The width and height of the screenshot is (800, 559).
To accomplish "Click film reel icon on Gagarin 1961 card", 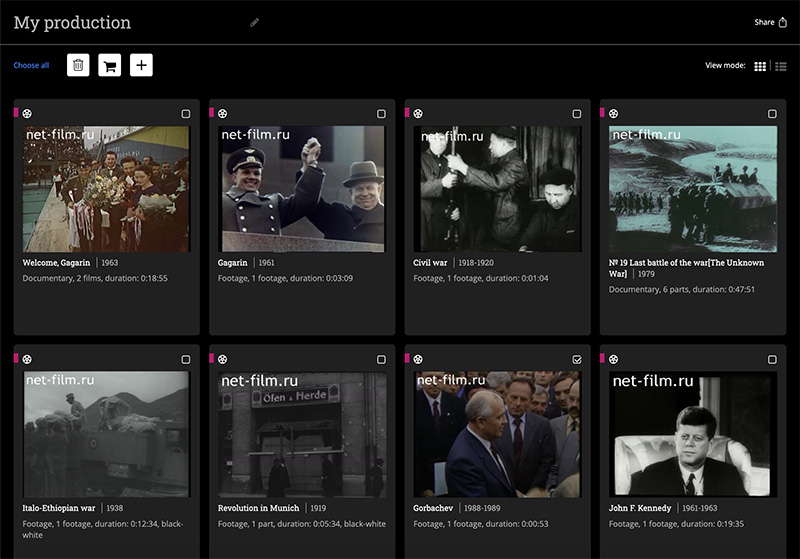I will click(222, 113).
